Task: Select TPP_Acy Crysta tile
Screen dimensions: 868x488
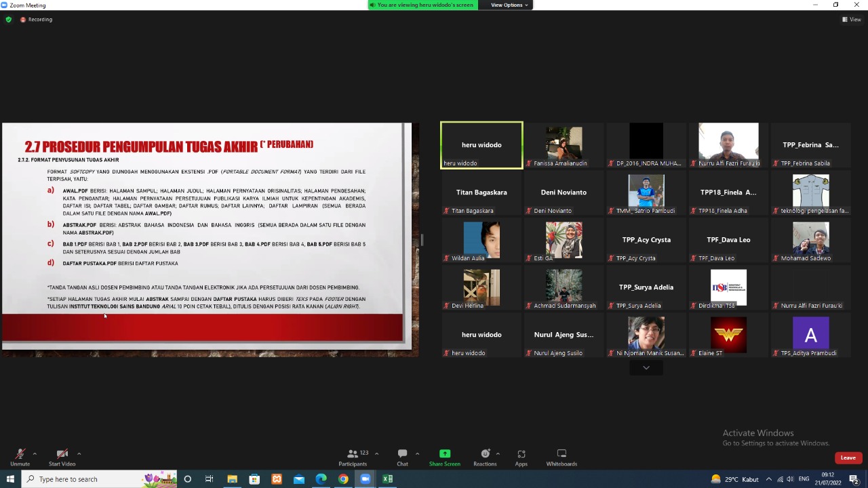Action: (646, 239)
